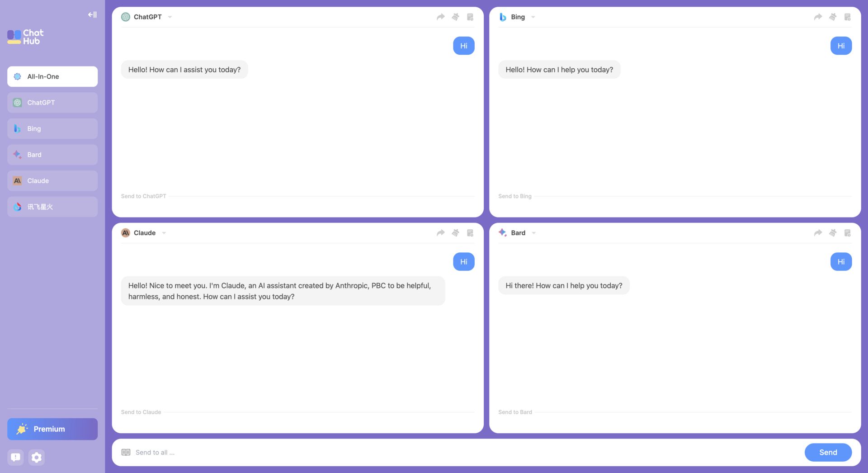This screenshot has height=473, width=868.
Task: Toggle the layout icon beside Send to all
Action: click(x=126, y=452)
